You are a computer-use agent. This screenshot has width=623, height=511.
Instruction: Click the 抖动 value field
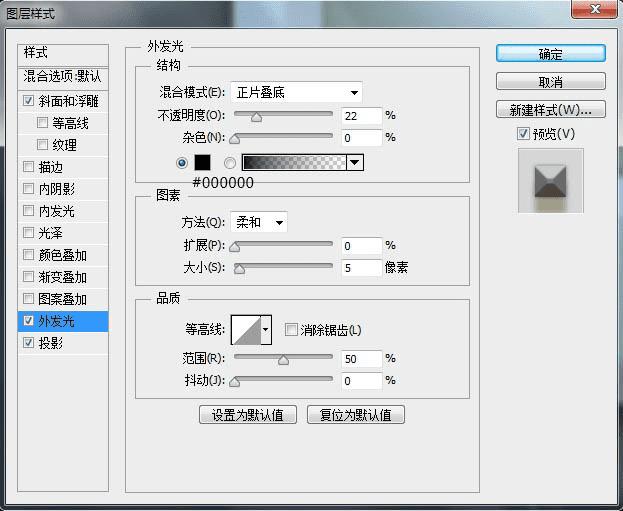[362, 381]
